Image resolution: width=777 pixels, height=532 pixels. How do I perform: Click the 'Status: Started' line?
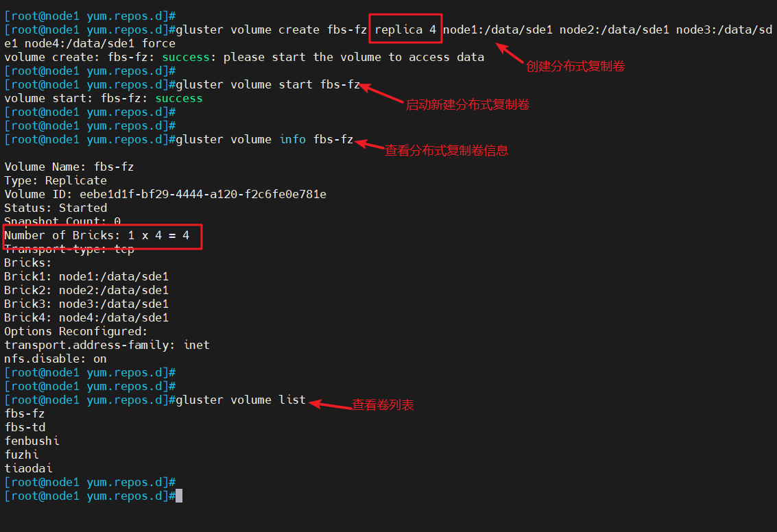pos(56,208)
